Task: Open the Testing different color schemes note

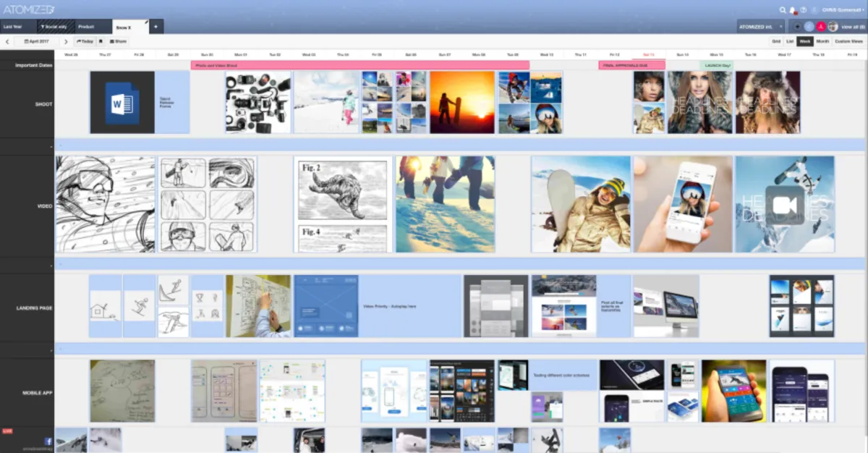Action: (563, 375)
